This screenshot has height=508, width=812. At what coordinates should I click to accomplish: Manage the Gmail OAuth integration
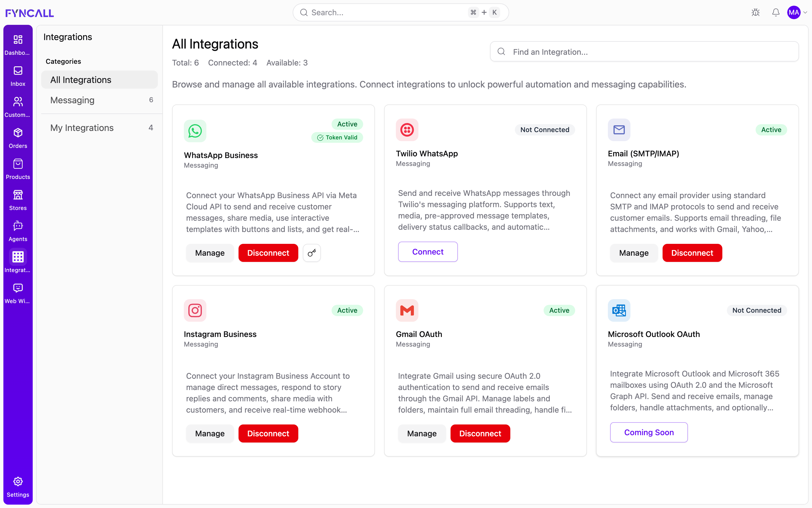(422, 433)
